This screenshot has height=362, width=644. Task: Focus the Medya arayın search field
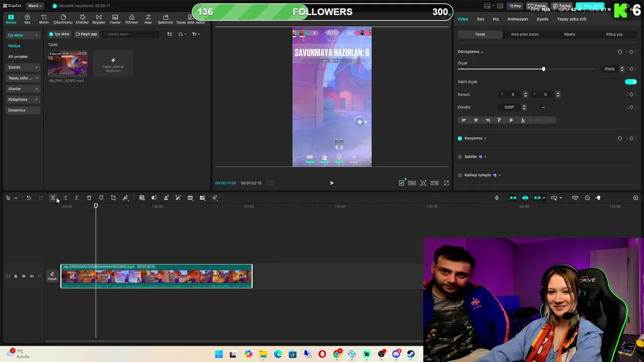(131, 34)
